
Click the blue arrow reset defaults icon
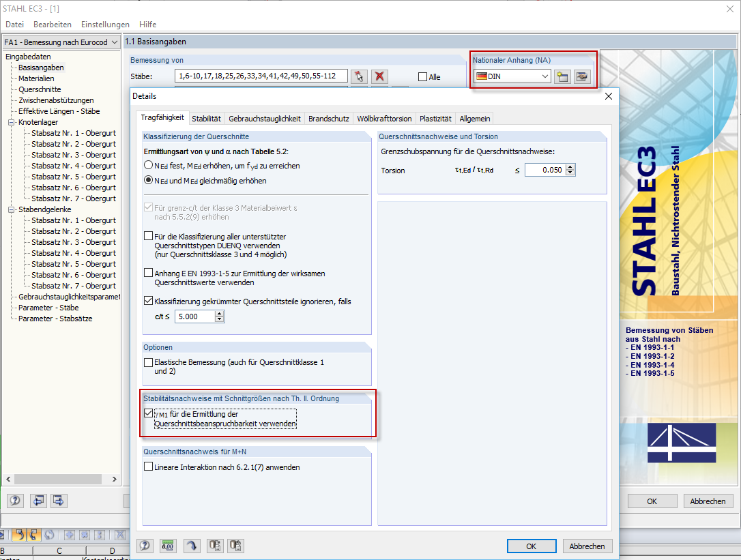click(192, 546)
